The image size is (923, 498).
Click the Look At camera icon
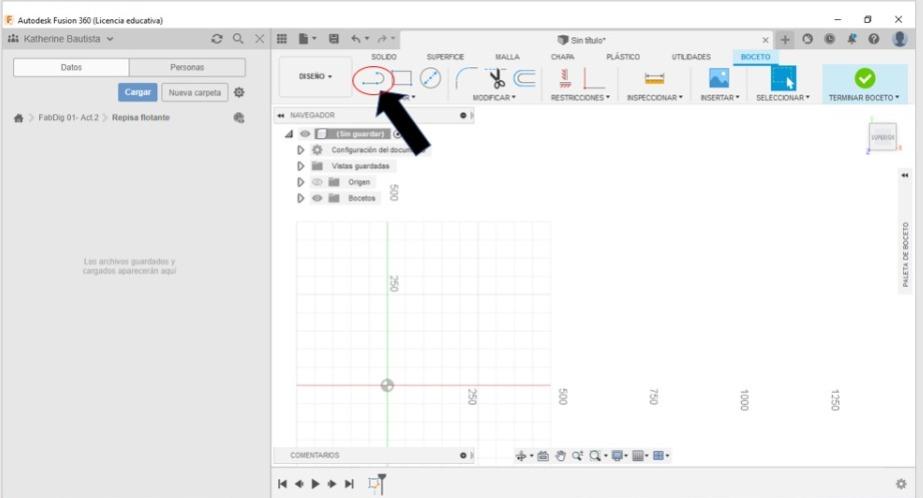click(x=543, y=456)
